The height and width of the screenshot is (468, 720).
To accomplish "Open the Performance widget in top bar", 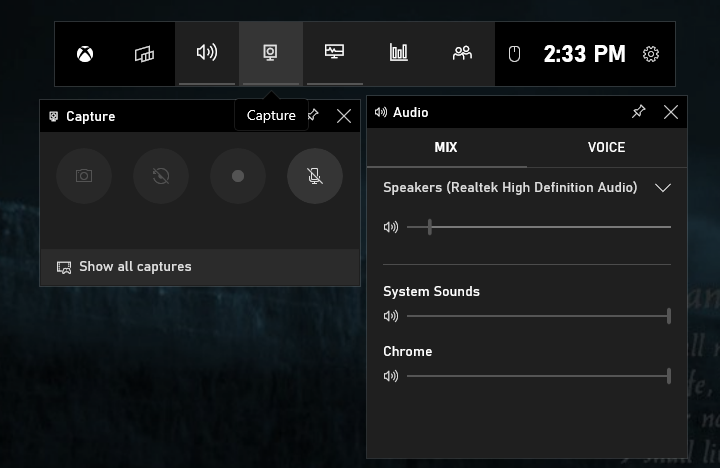I will click(334, 54).
